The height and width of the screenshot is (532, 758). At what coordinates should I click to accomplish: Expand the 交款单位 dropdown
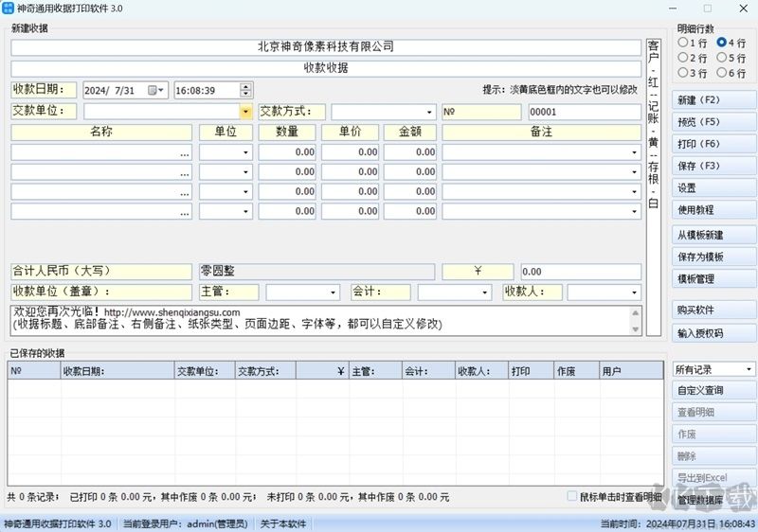click(x=245, y=112)
